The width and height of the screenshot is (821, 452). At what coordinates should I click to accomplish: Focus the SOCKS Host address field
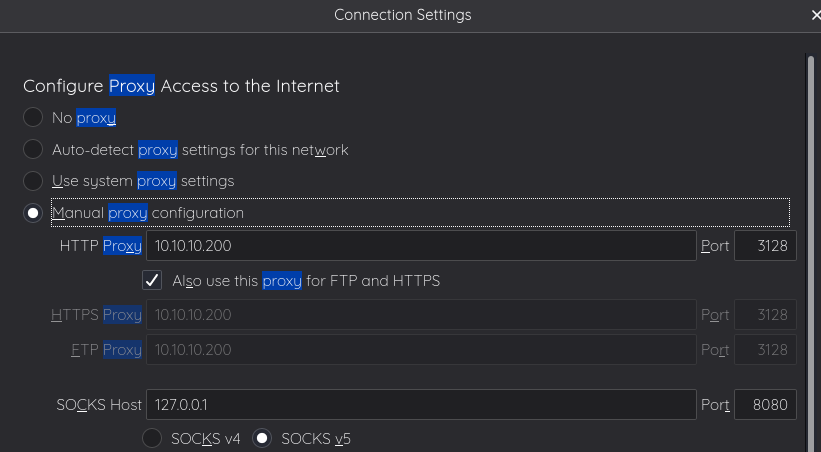pyautogui.click(x=421, y=405)
